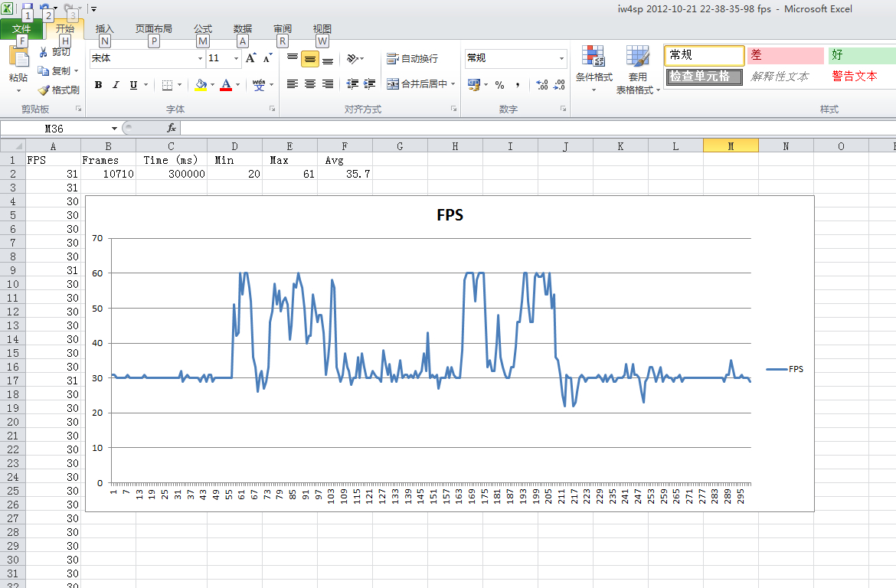896x588 pixels.
Task: Open the font size dropdown showing 11
Action: (236, 58)
